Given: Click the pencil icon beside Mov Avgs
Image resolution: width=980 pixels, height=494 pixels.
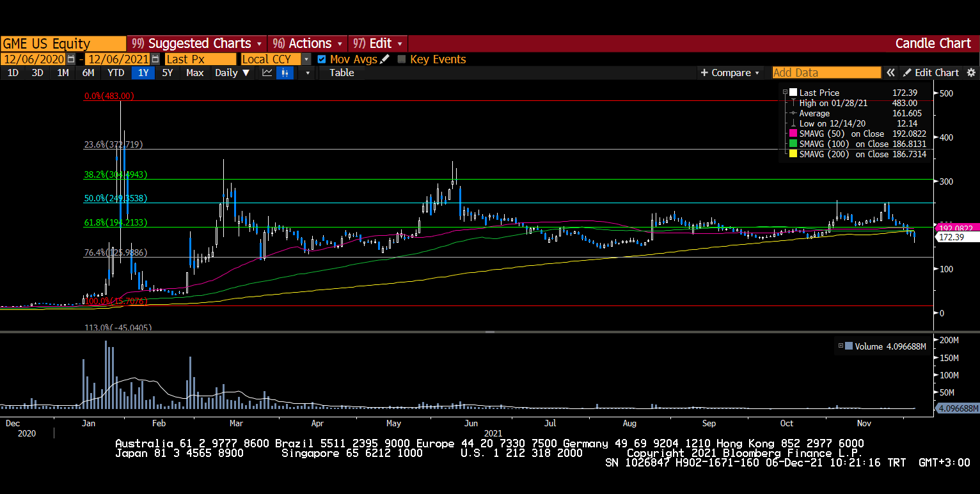Looking at the screenshot, I should (x=384, y=59).
